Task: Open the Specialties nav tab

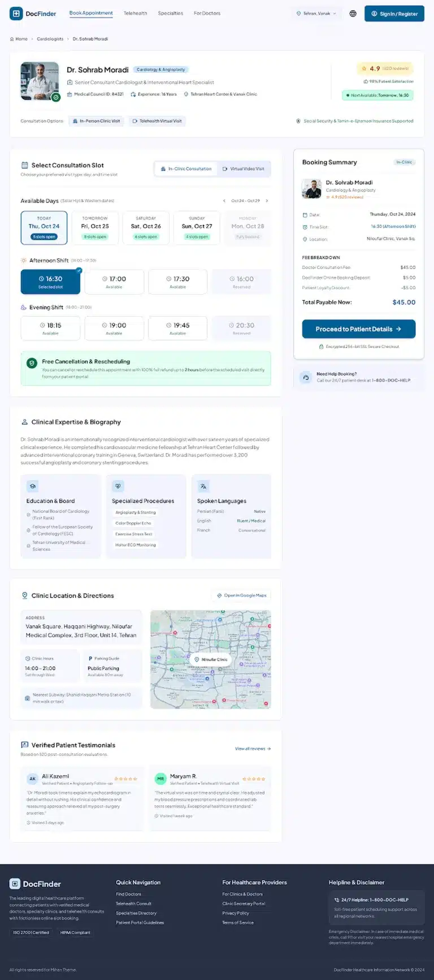Action: (x=171, y=13)
